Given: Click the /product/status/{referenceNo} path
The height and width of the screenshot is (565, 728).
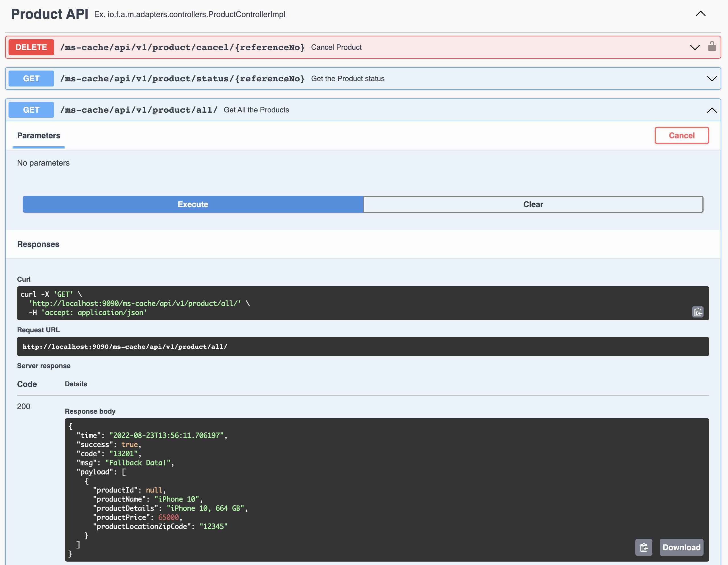Looking at the screenshot, I should (x=182, y=79).
